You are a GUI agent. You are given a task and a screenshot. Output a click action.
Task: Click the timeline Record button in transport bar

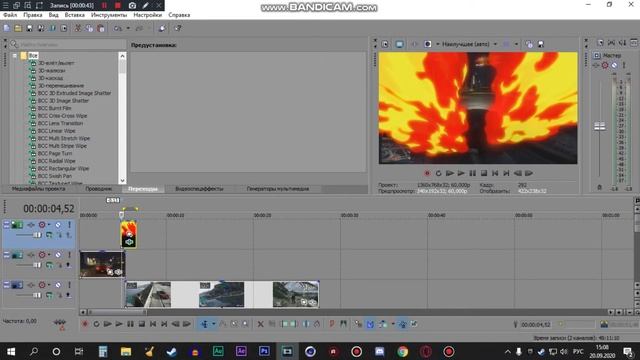tap(85, 324)
